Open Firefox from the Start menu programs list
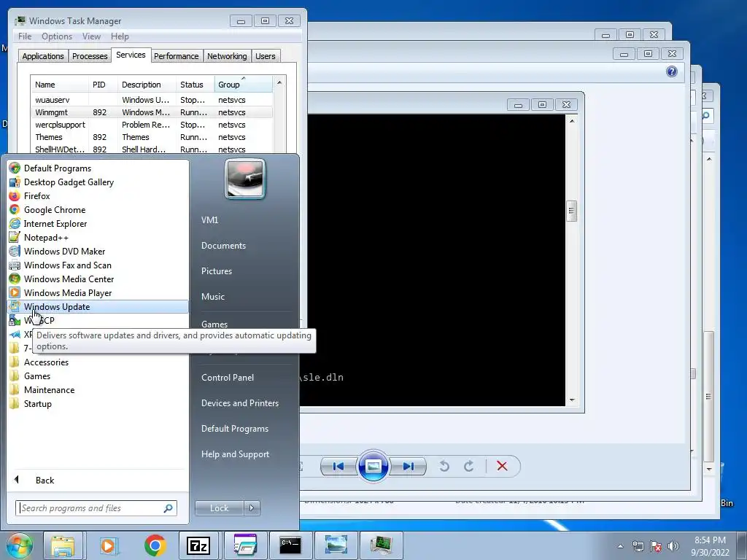 [x=36, y=195]
